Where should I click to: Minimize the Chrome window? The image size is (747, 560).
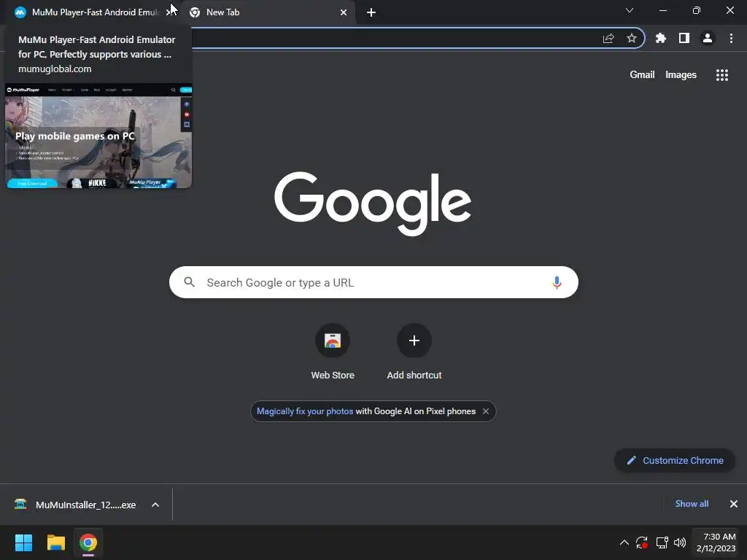click(x=662, y=10)
